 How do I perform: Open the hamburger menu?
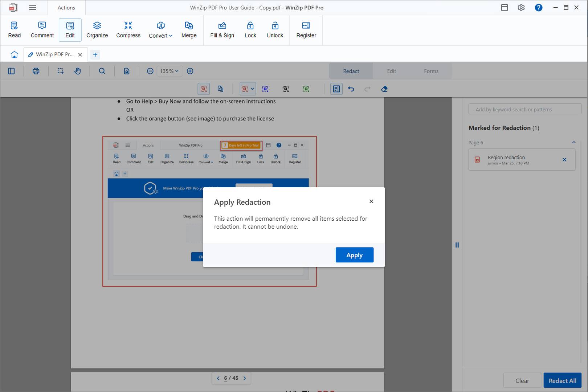tap(33, 8)
